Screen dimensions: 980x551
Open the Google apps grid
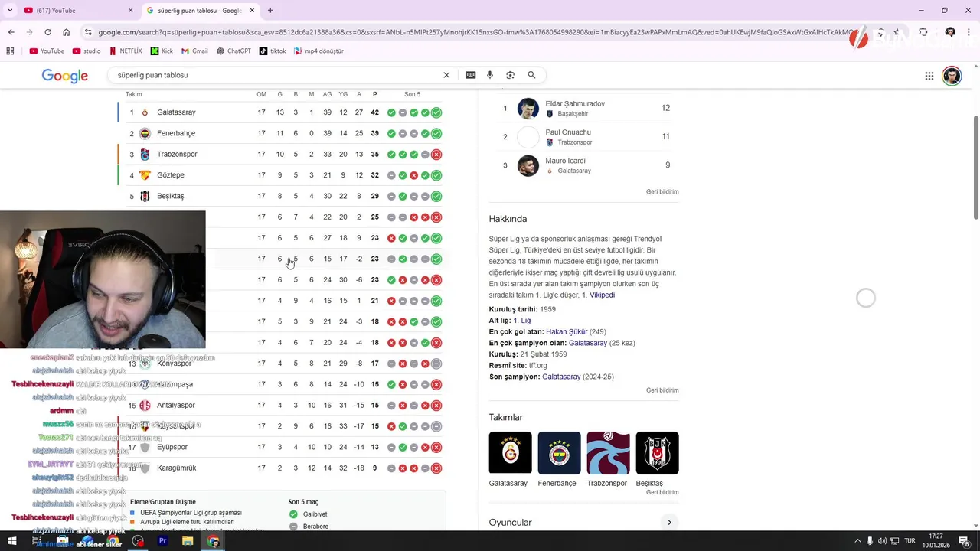click(929, 76)
